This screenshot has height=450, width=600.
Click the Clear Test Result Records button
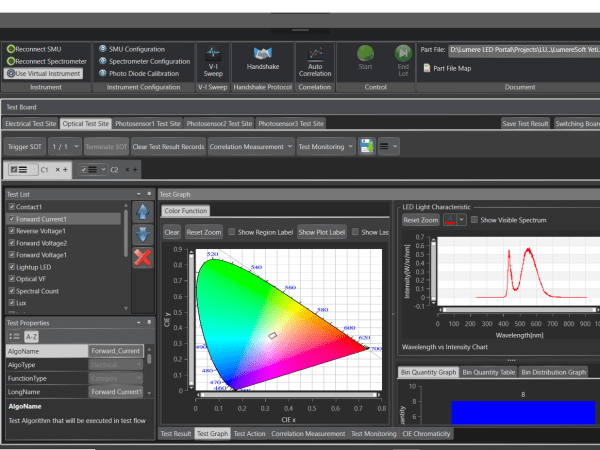[168, 146]
